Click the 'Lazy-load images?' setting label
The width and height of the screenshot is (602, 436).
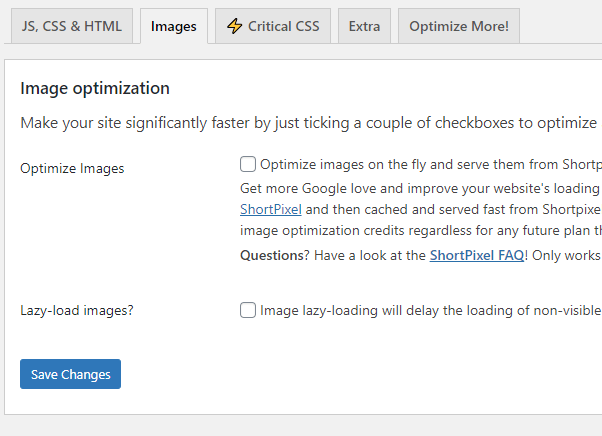click(x=77, y=310)
